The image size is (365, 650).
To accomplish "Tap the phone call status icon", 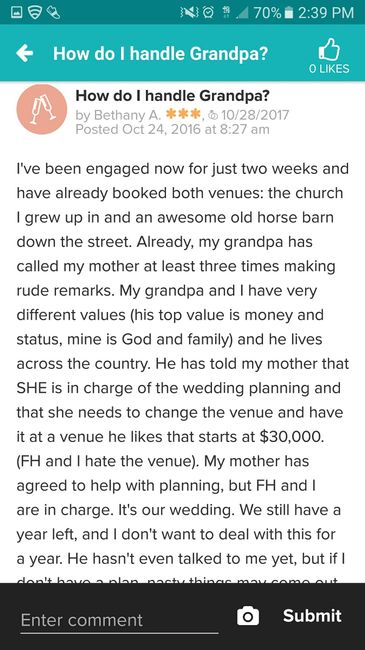I will (54, 12).
